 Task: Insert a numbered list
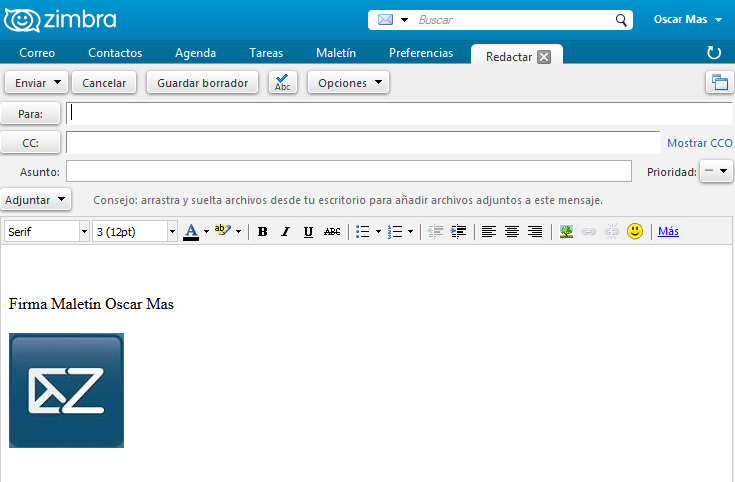click(395, 232)
